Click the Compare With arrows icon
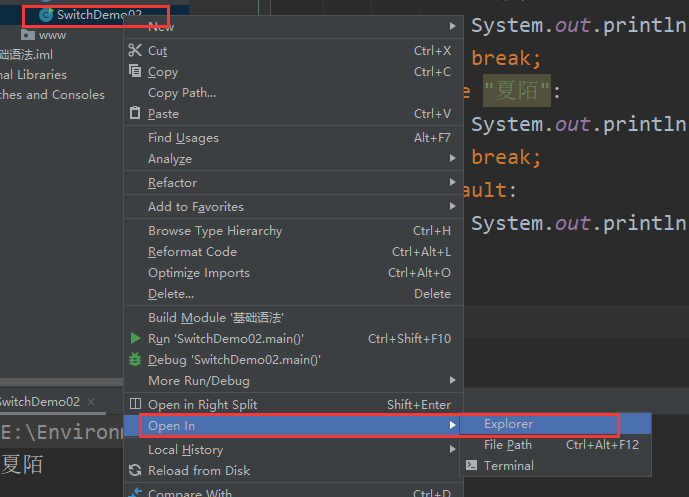This screenshot has width=689, height=497. [x=135, y=492]
